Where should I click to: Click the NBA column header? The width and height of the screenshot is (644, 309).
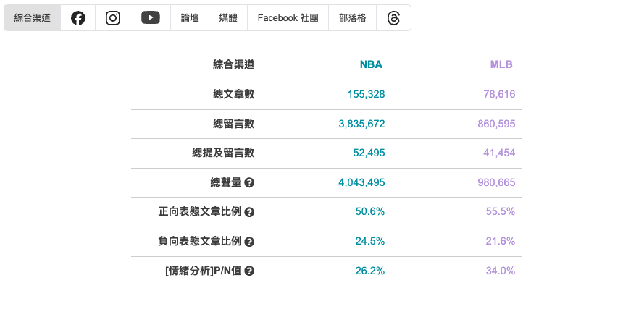point(372,64)
